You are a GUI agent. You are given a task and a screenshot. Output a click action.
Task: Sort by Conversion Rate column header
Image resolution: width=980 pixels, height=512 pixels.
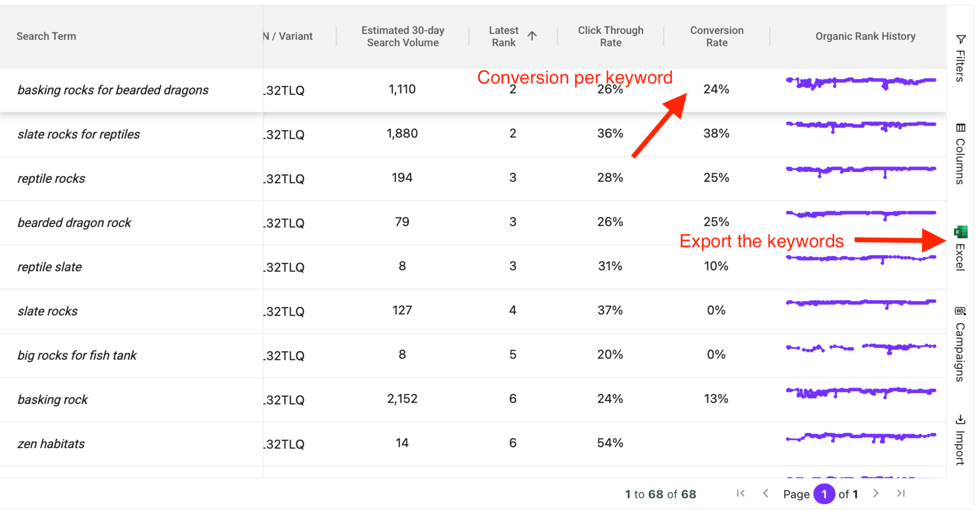point(717,36)
